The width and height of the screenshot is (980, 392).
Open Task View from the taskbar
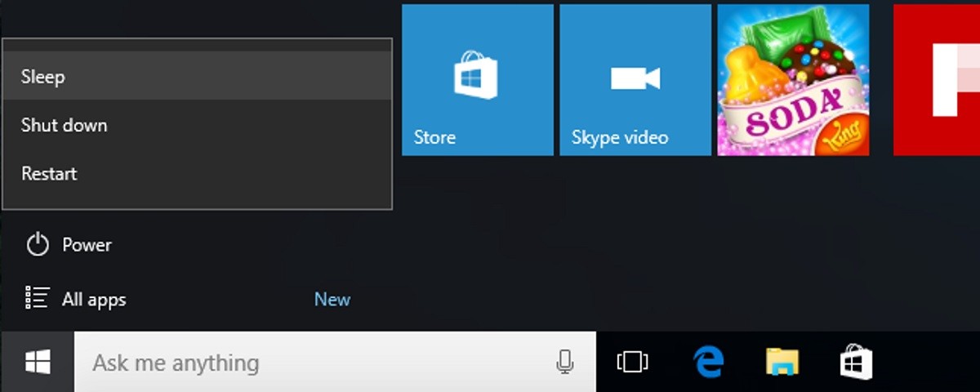click(632, 362)
